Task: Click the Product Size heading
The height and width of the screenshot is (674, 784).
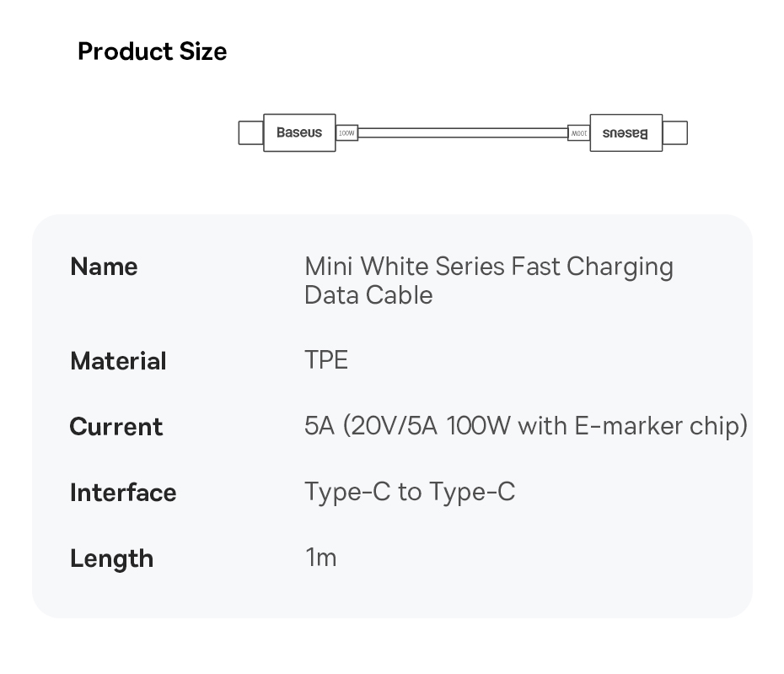Action: 152,51
